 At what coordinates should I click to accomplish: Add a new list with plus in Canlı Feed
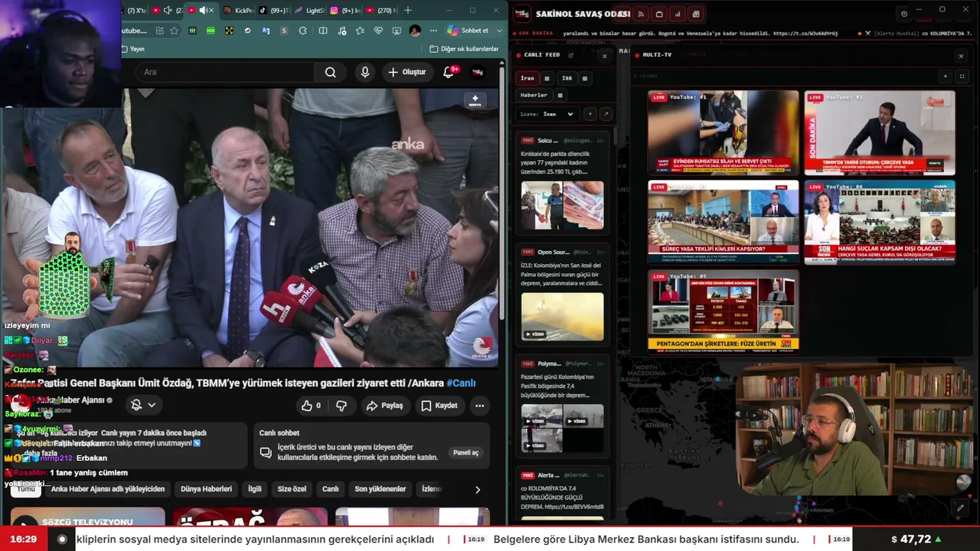[590, 114]
